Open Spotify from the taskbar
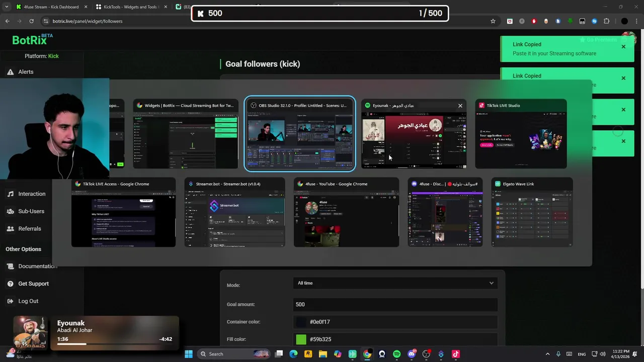 coord(396,354)
